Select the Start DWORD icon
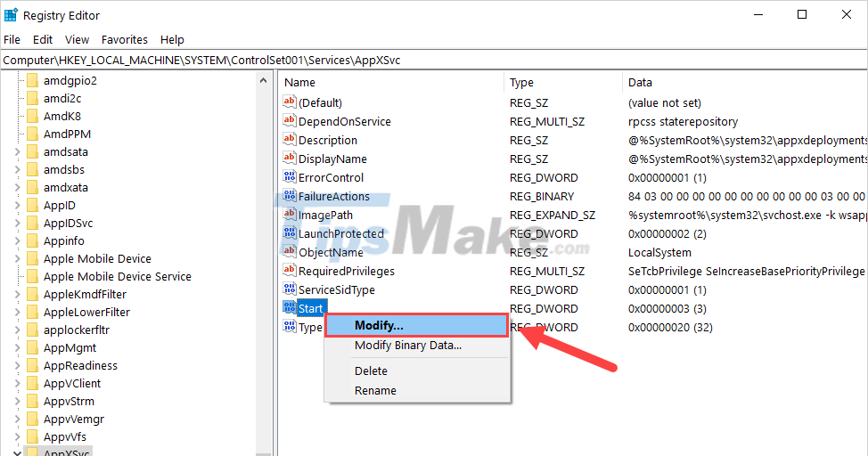This screenshot has width=868, height=456. click(x=289, y=307)
